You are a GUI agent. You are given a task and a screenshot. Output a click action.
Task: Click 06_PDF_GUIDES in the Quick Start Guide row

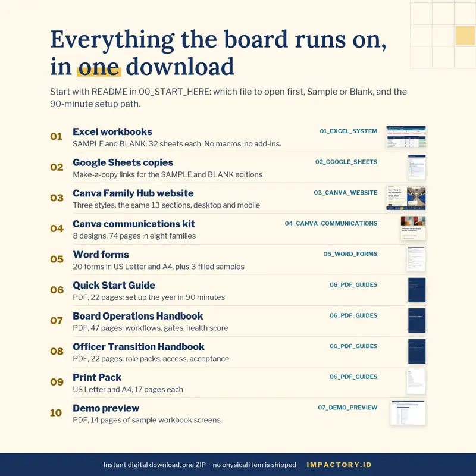(x=353, y=284)
